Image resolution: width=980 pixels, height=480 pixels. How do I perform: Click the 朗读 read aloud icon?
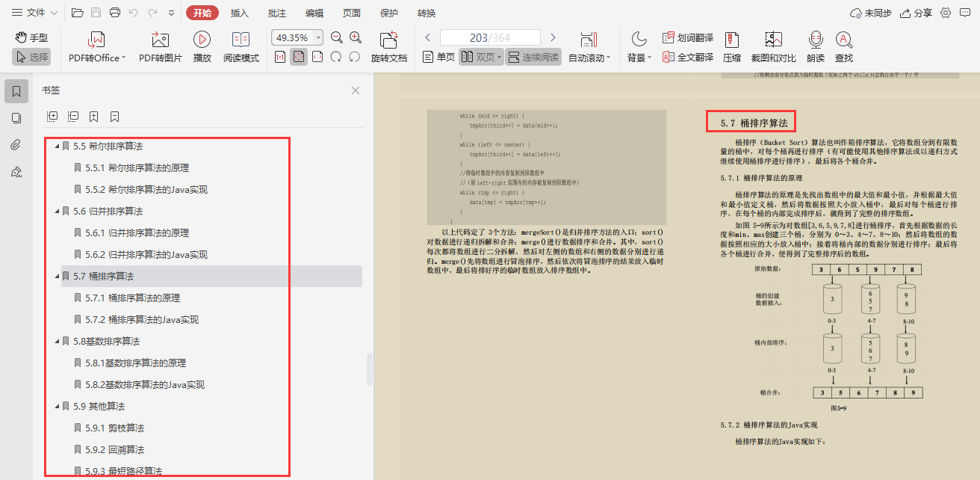point(816,49)
